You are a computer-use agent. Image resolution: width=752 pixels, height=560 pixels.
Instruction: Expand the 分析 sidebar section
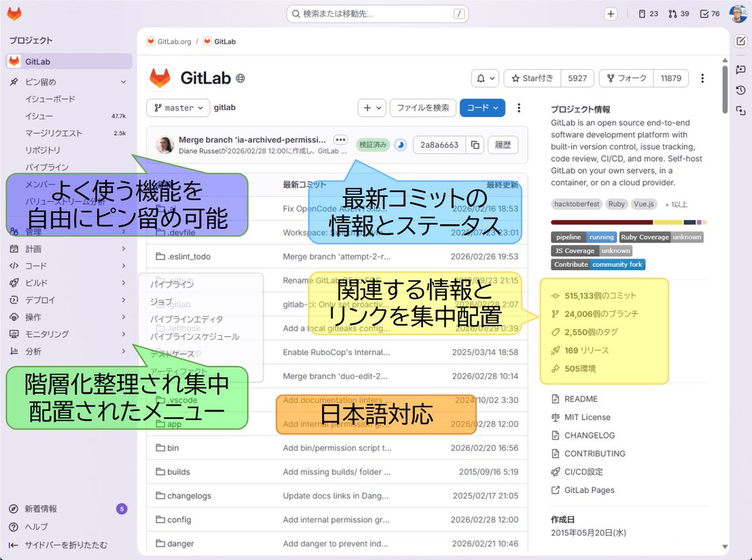[69, 351]
